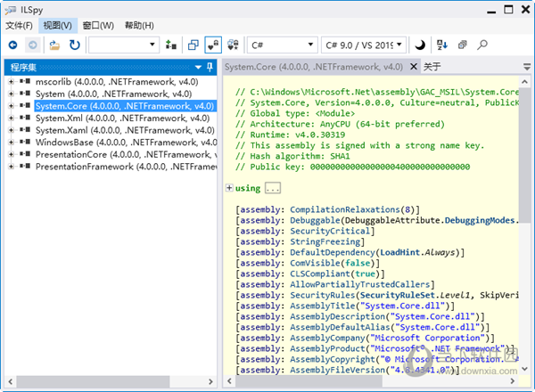Reload all assemblies with refresh icon
Image resolution: width=535 pixels, height=392 pixels.
pos(74,45)
